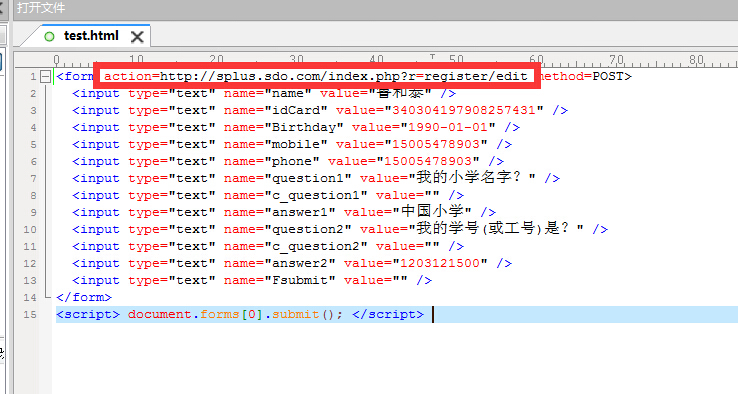
Task: Click name="phone" on line 6
Action: coord(272,161)
